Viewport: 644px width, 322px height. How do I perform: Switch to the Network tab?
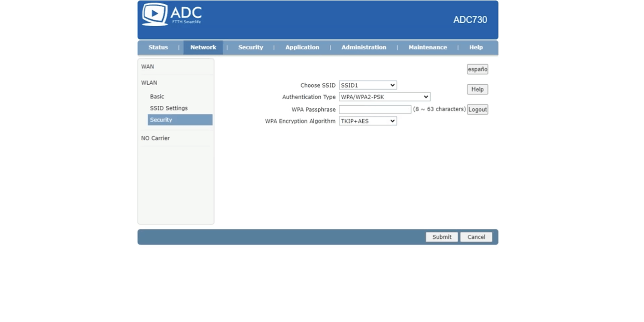203,47
